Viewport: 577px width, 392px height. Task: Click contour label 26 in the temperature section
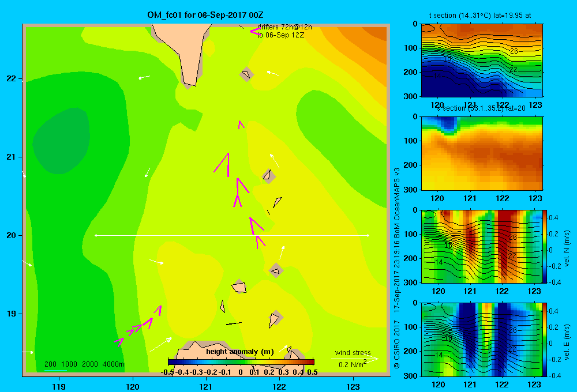click(514, 51)
